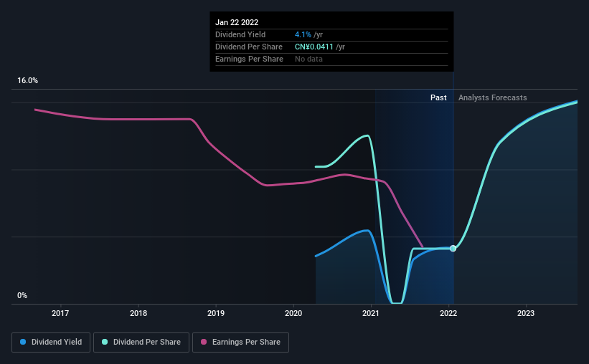The width and height of the screenshot is (589, 364).
Task: Toggle the Dividend Yield legend button
Action: click(x=51, y=343)
